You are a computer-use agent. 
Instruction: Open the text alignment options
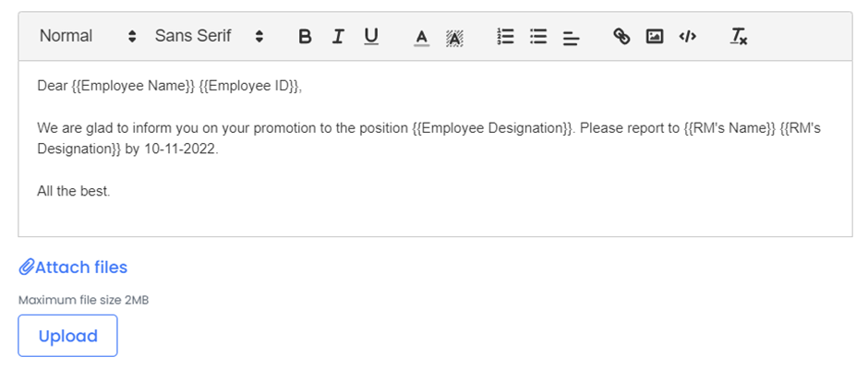point(571,38)
